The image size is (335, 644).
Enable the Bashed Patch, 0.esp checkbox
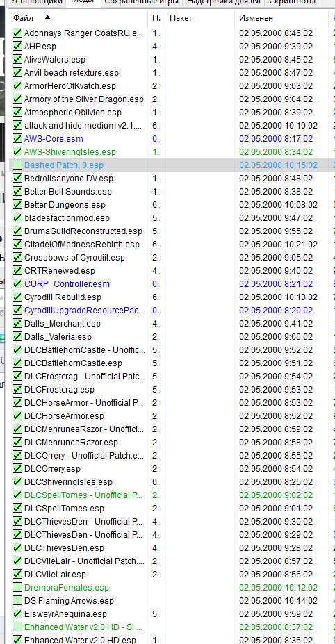click(x=17, y=165)
